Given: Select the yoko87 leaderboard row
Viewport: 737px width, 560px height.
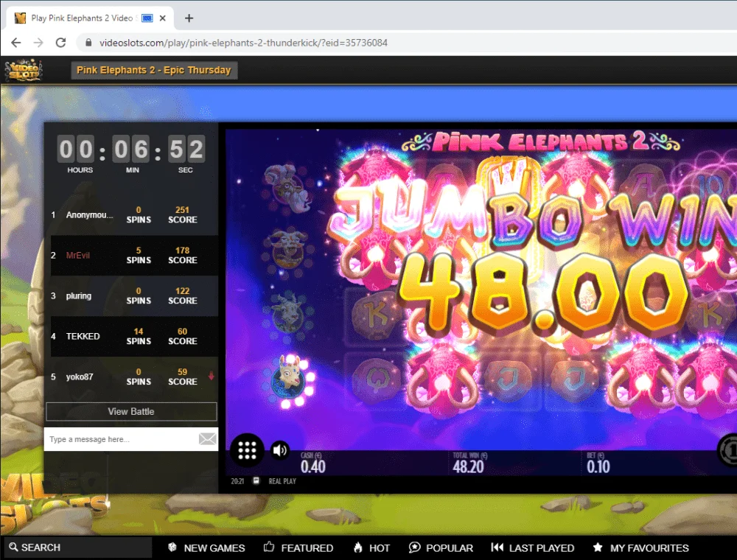Looking at the screenshot, I should [x=134, y=377].
